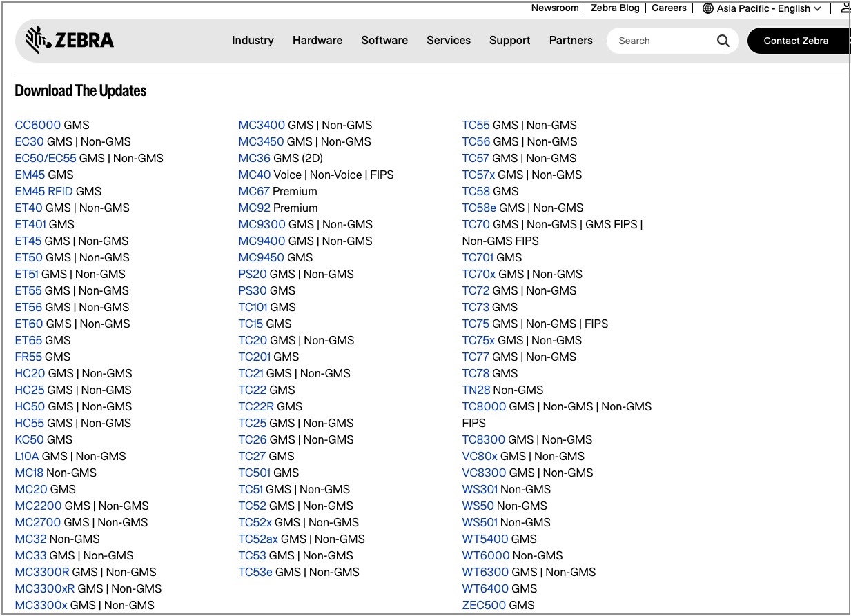Open the EC30 download link
This screenshot has height=616, width=851.
click(30, 141)
